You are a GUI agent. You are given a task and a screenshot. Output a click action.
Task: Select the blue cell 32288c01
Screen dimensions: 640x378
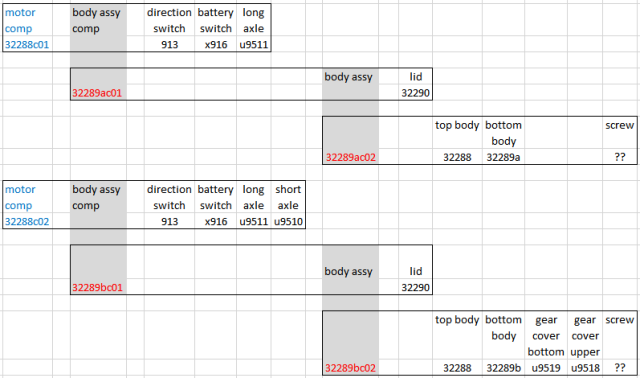click(x=27, y=44)
